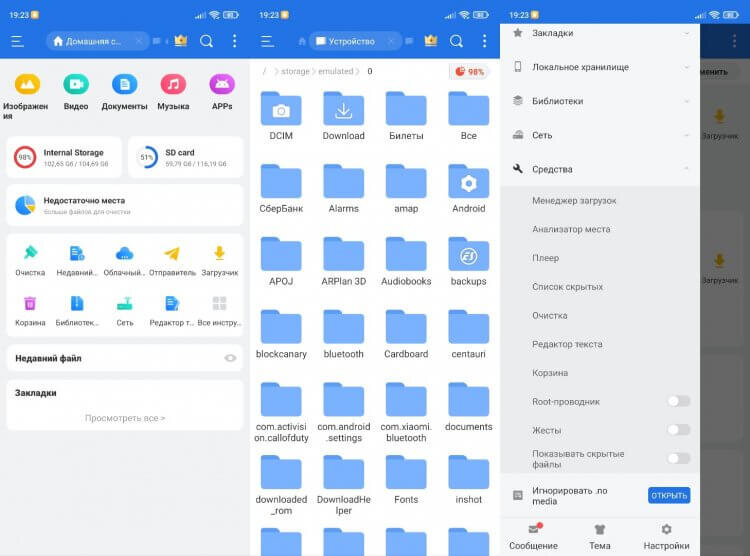Select Менеджер загрузок menu entry

pos(600,200)
